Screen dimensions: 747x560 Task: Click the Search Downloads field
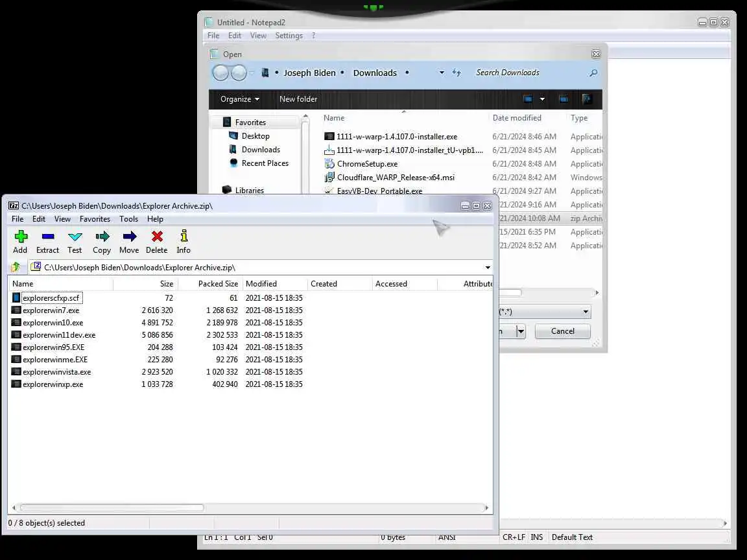coord(529,73)
